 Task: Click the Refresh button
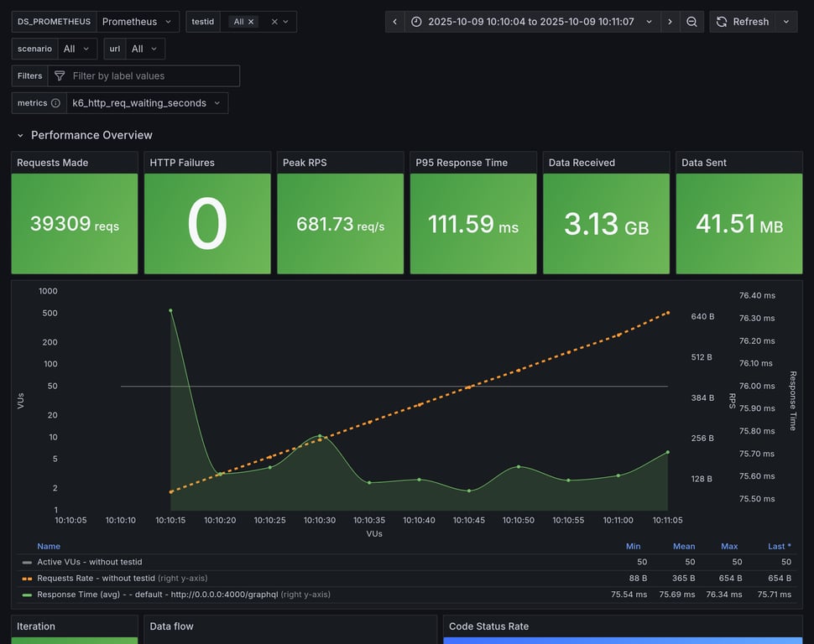(742, 22)
